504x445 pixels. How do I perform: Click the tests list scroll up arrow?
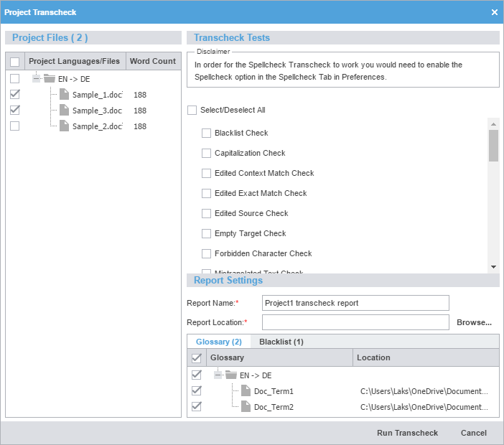[493, 124]
